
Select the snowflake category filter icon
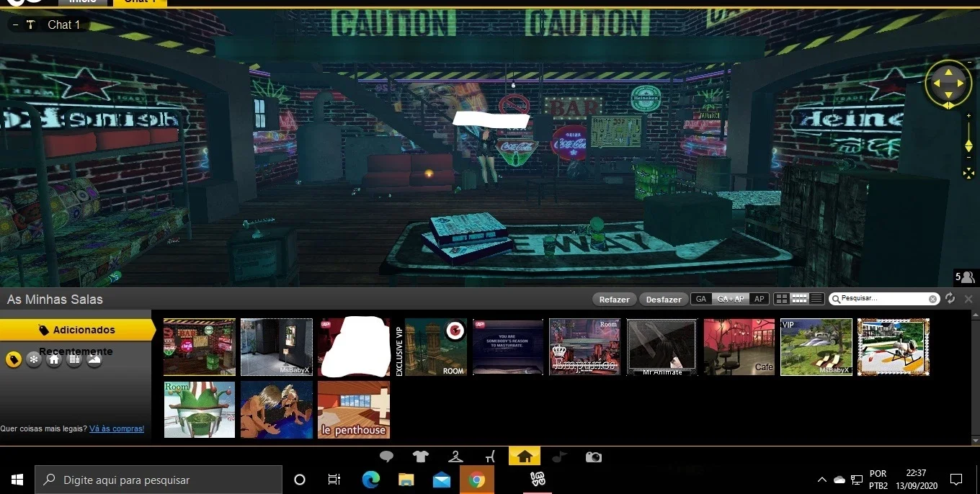(33, 359)
